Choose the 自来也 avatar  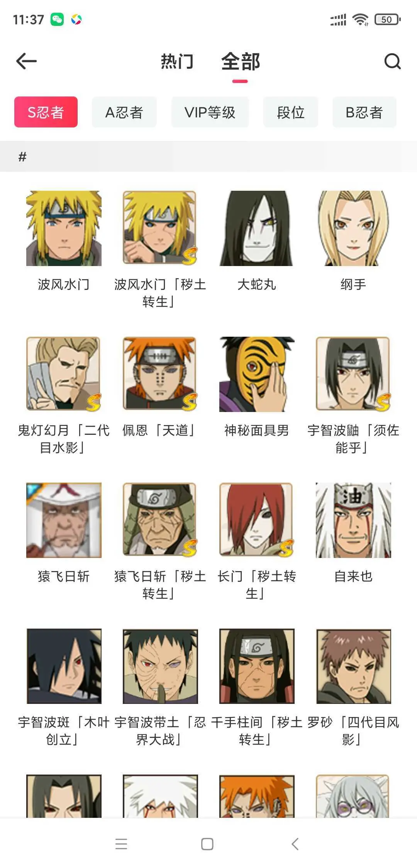click(x=353, y=520)
